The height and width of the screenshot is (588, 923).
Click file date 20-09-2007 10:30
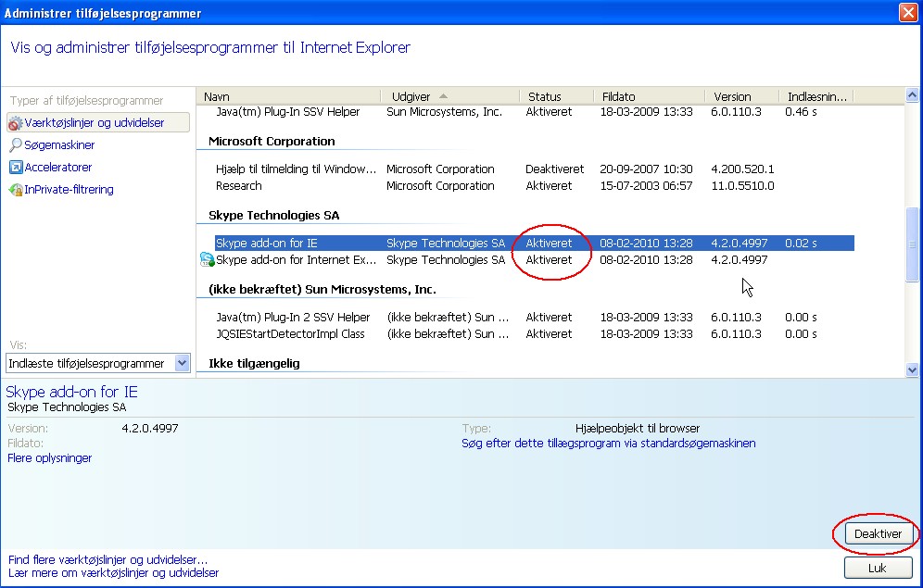[x=646, y=169]
